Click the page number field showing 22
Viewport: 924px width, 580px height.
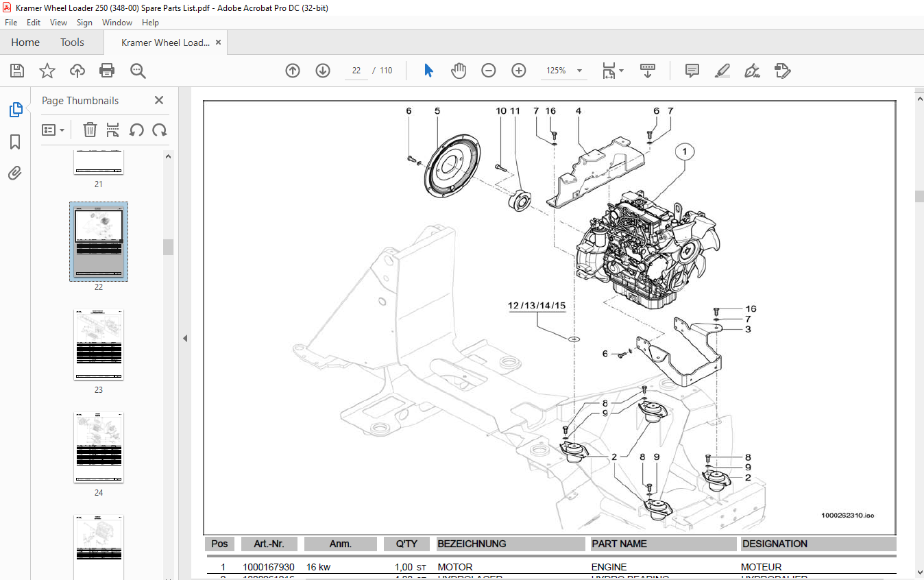pos(356,71)
